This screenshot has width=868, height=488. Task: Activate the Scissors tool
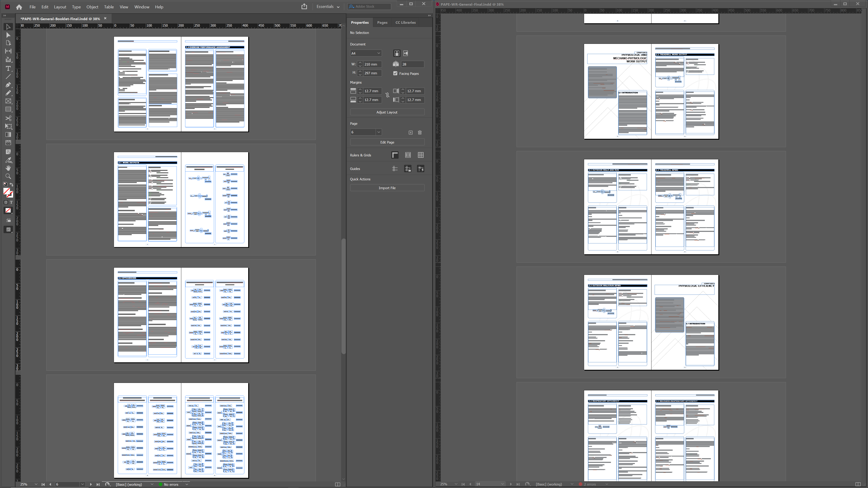click(x=8, y=118)
